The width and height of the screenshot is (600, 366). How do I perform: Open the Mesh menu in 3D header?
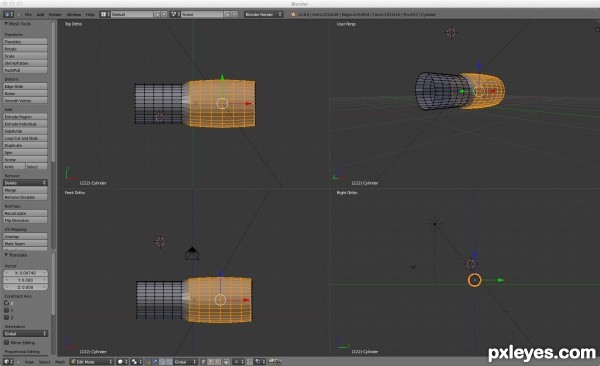click(x=60, y=361)
